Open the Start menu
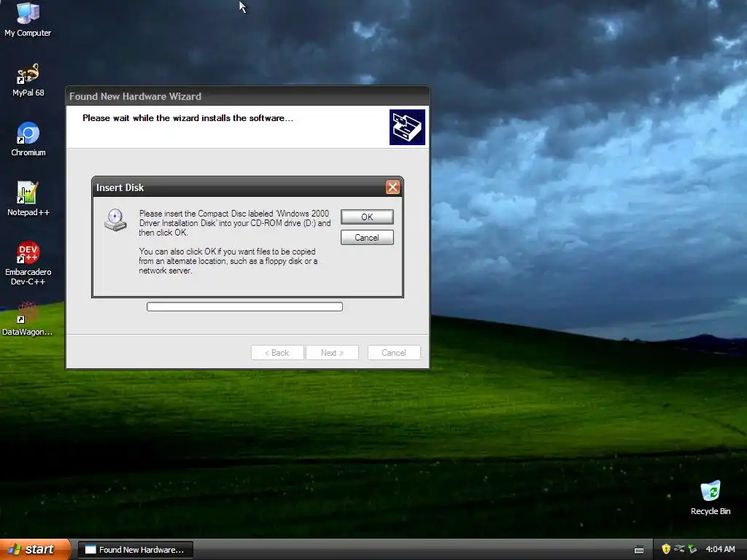Screen dimensions: 747x560 [35, 549]
